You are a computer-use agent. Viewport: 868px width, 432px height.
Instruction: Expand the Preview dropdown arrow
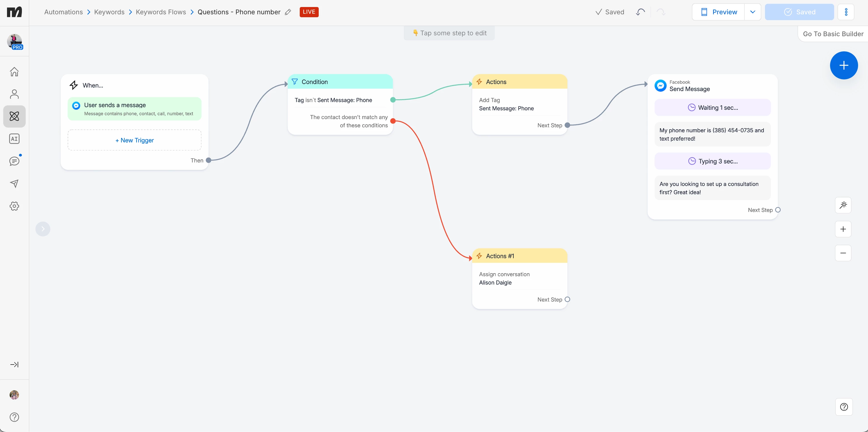tap(752, 12)
